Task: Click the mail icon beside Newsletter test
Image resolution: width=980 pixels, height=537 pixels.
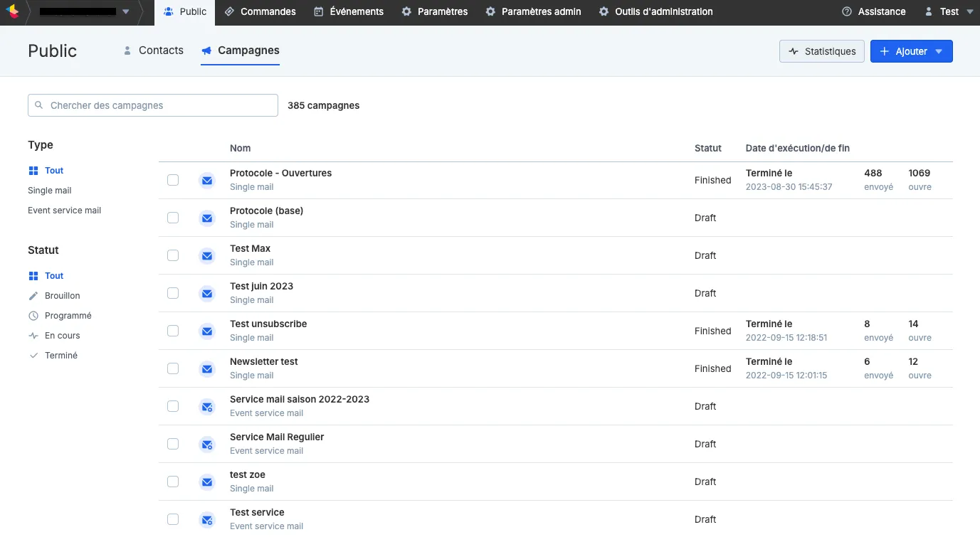Action: (x=207, y=369)
